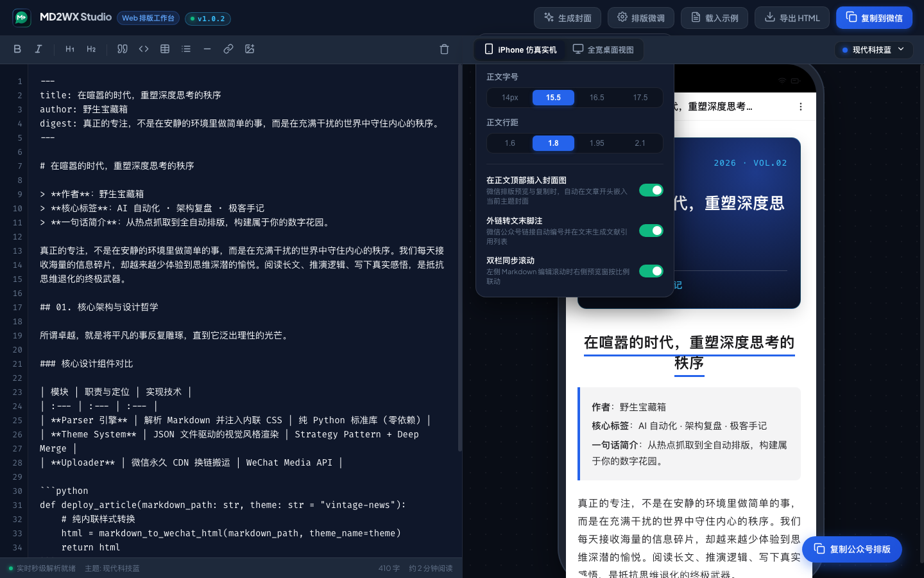The image size is (924, 578).
Task: Insert horizontal rule icon
Action: coord(207,49)
